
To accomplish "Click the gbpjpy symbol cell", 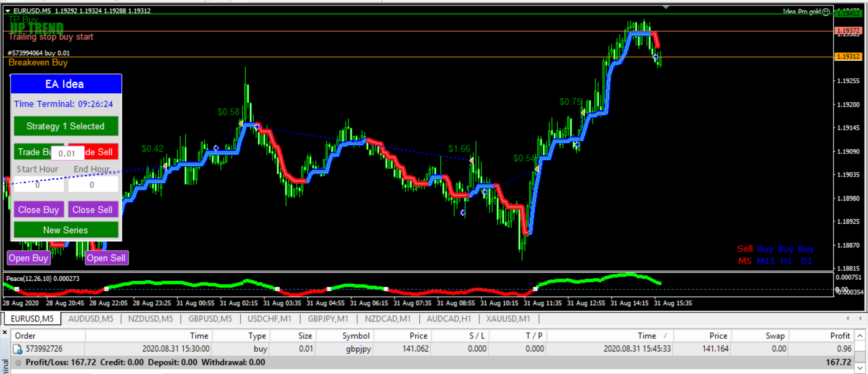I will tap(358, 349).
